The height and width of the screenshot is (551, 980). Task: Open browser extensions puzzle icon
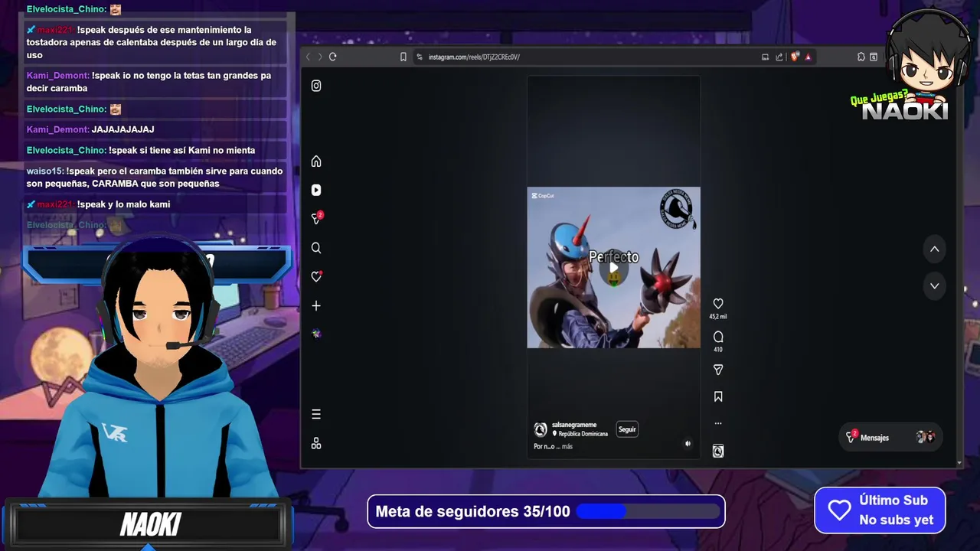tap(861, 57)
